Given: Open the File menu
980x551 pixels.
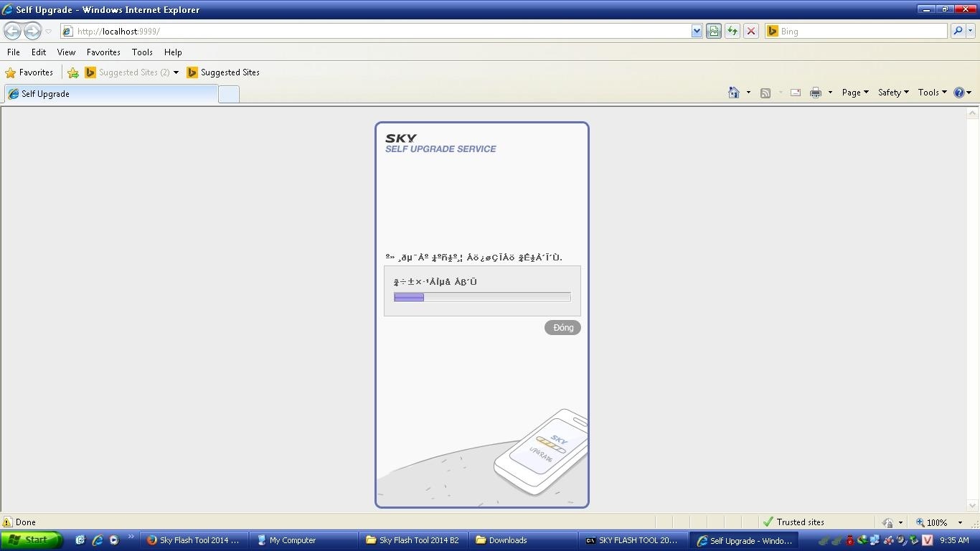Looking at the screenshot, I should [x=14, y=52].
